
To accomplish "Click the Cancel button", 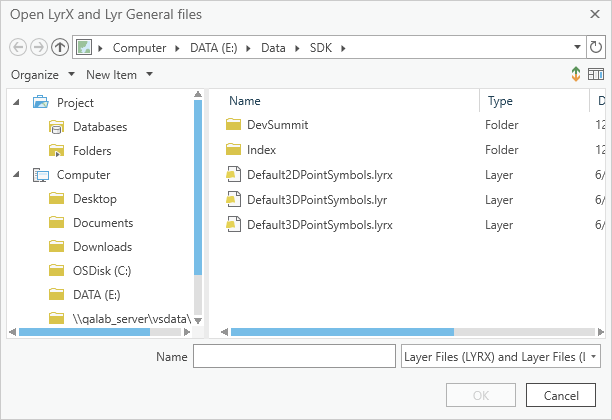I will [561, 395].
